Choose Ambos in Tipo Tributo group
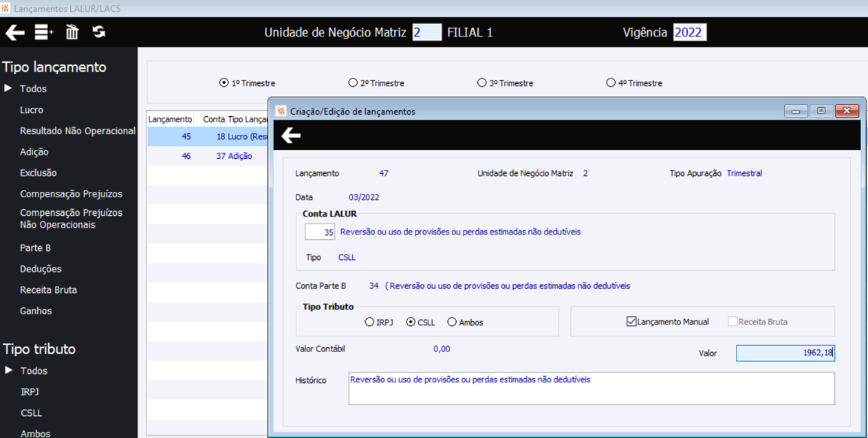 point(452,322)
